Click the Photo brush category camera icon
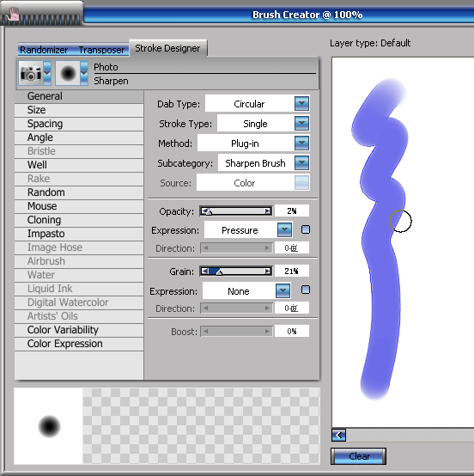 (x=31, y=73)
